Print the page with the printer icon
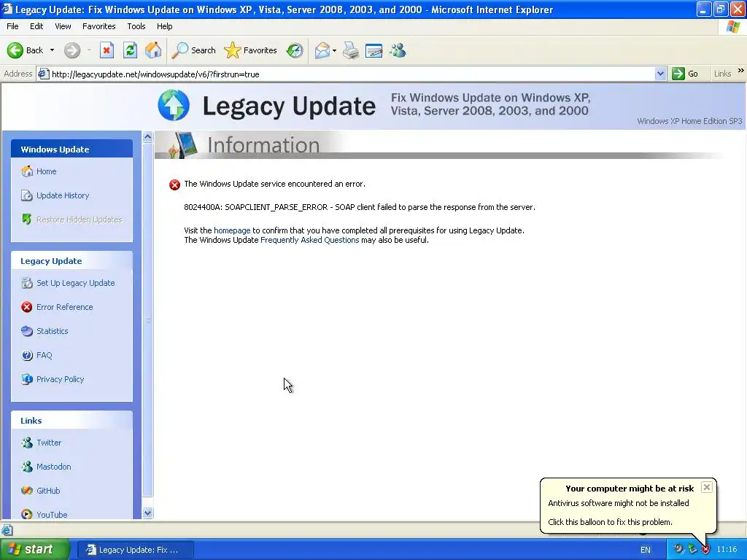This screenshot has height=560, width=747. coord(351,50)
